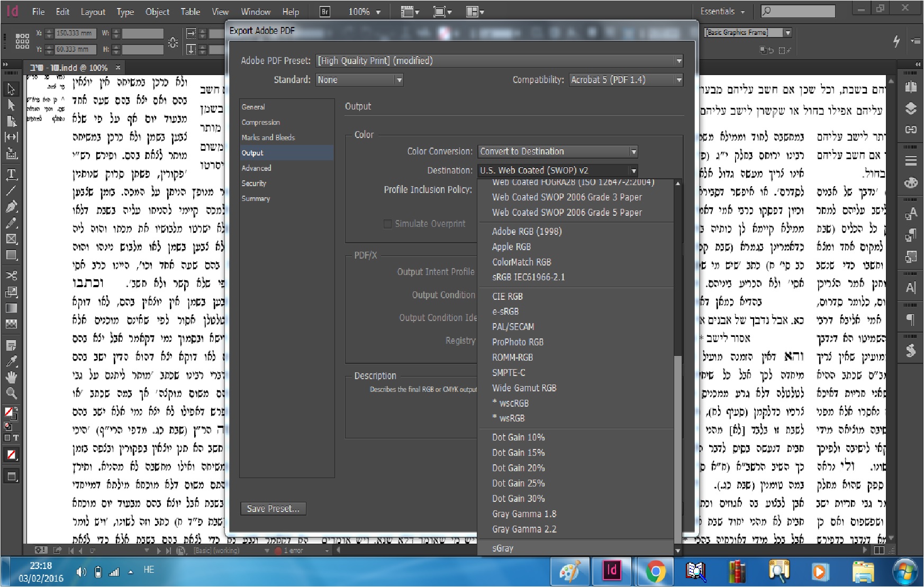
Task: Switch to the Compression section
Action: click(261, 122)
